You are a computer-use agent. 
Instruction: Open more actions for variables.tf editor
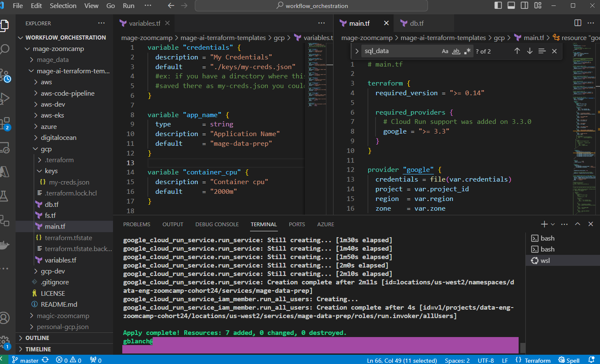click(322, 23)
